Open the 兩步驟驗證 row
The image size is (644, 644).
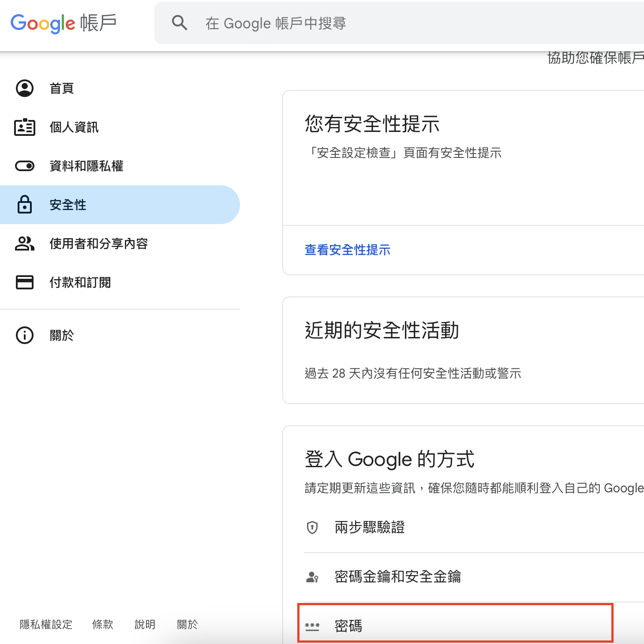474,528
